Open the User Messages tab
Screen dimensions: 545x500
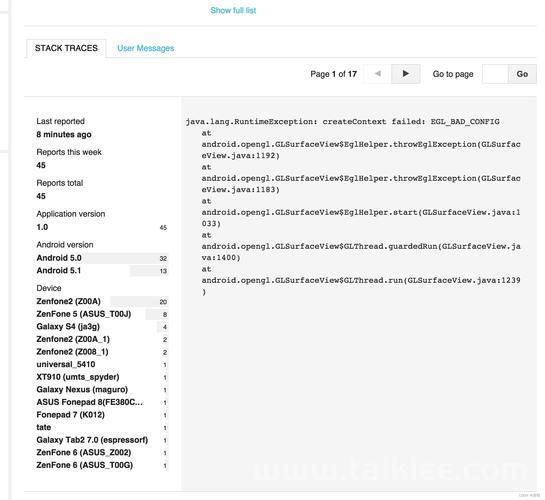point(146,48)
